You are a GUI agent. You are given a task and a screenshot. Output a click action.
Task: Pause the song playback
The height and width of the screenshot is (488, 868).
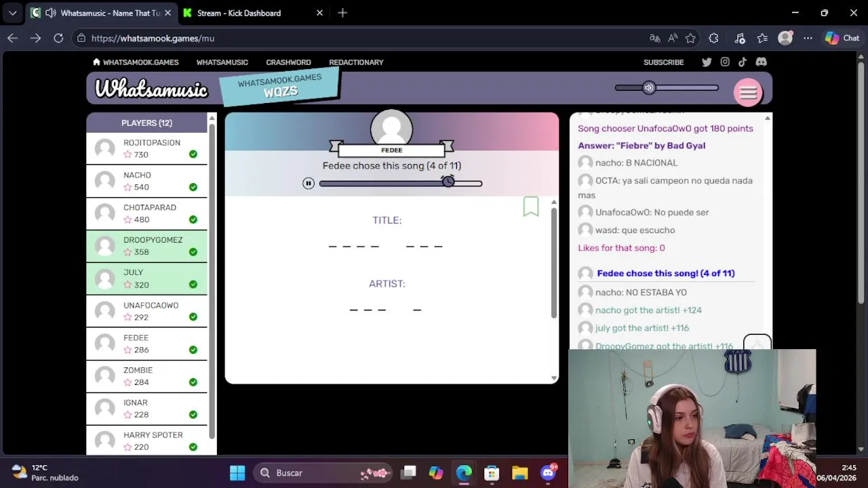tap(309, 183)
